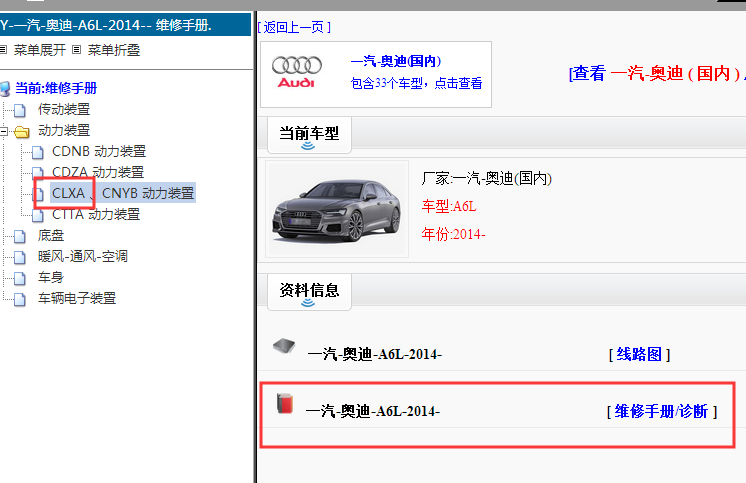This screenshot has height=483, width=746.
Task: Open 车辆电子装置 tree item
Action: (77, 298)
